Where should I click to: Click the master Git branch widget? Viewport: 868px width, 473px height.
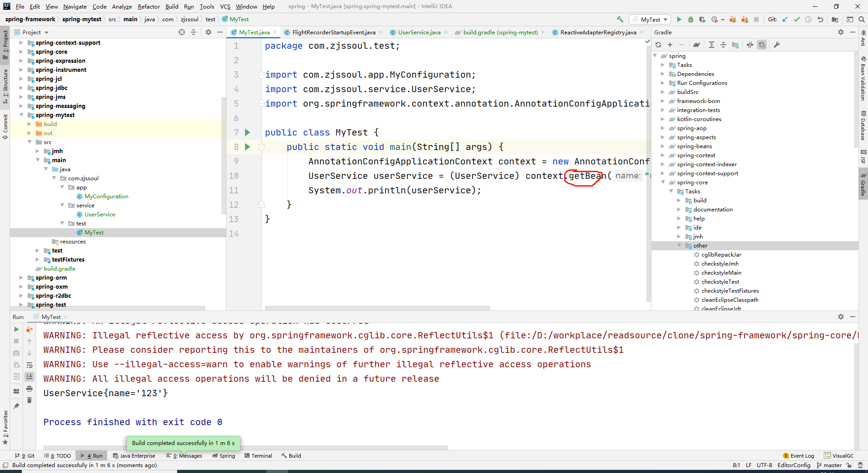pos(829,465)
